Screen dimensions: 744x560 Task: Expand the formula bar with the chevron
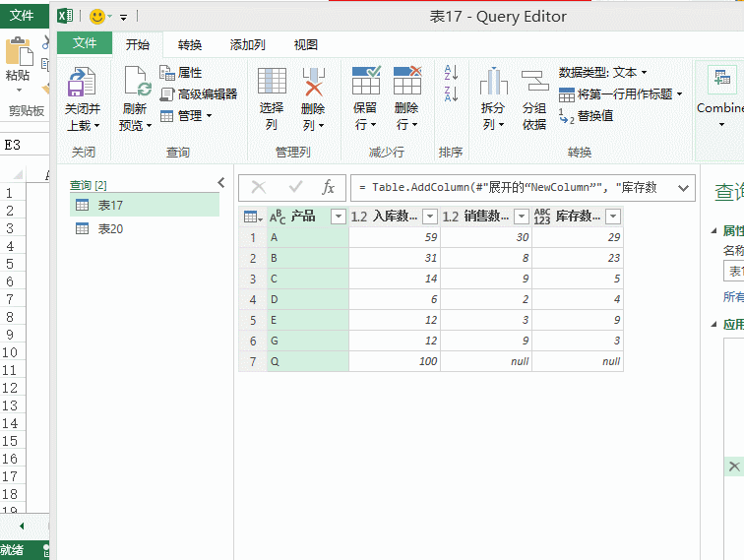point(683,188)
